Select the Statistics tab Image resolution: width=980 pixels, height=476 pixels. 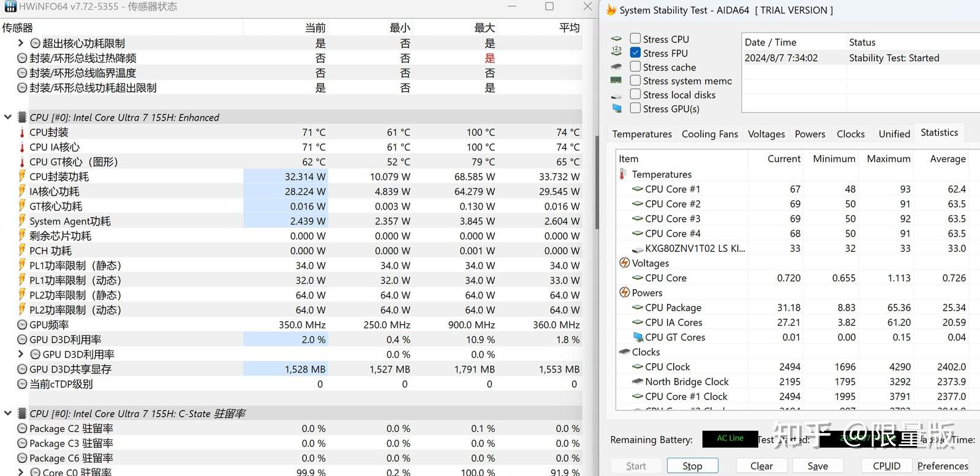pos(939,133)
